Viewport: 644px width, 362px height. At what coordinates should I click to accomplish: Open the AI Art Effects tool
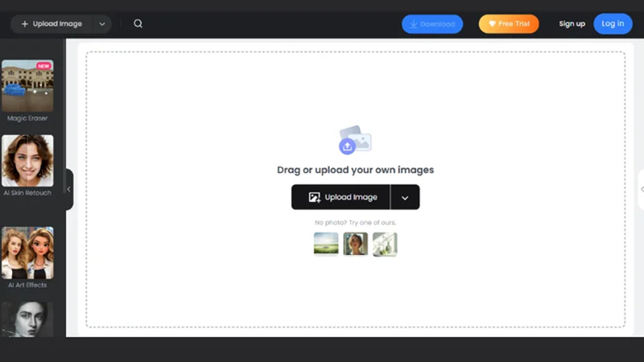coord(27,253)
